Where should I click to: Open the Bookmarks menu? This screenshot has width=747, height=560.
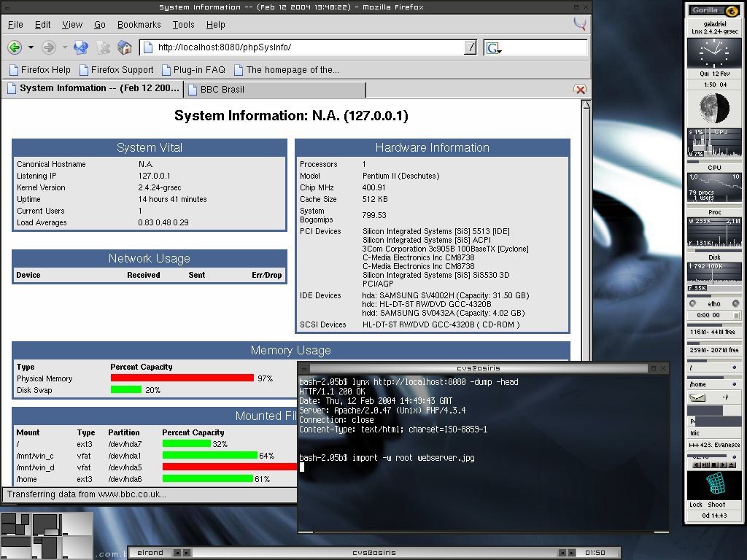click(139, 25)
